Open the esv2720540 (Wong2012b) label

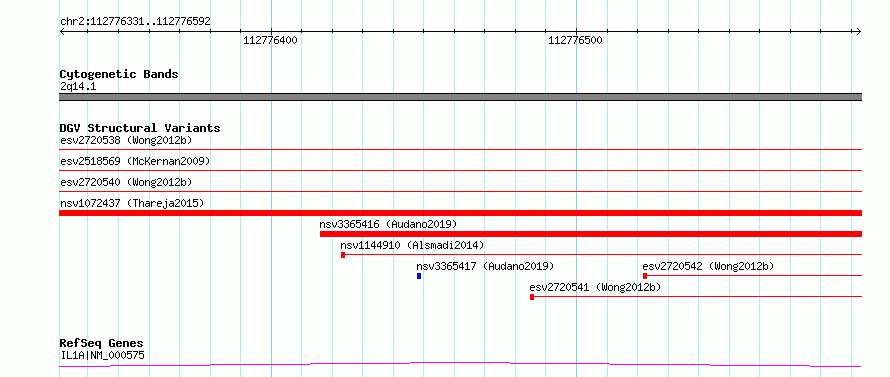[126, 182]
